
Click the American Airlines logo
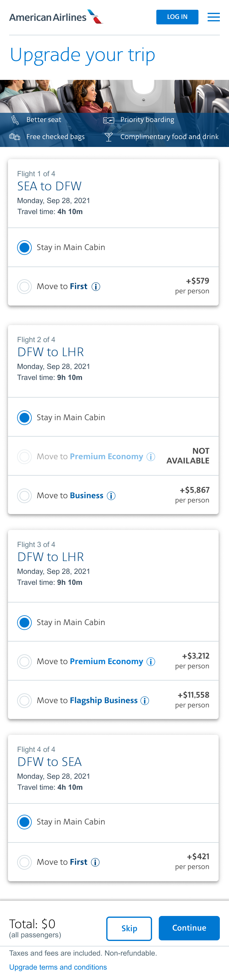click(56, 17)
